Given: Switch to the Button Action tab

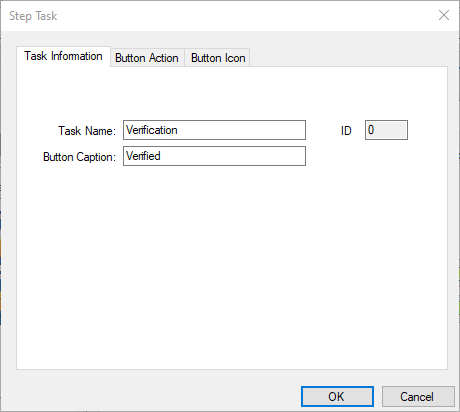Looking at the screenshot, I should [147, 58].
